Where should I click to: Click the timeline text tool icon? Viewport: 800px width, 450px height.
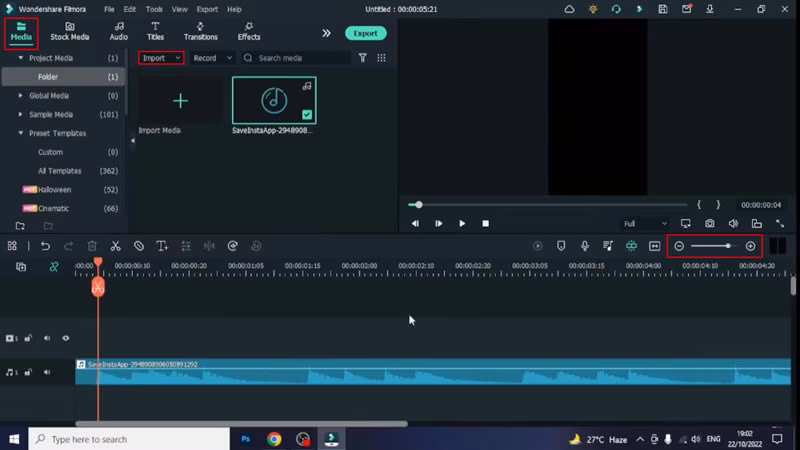162,246
